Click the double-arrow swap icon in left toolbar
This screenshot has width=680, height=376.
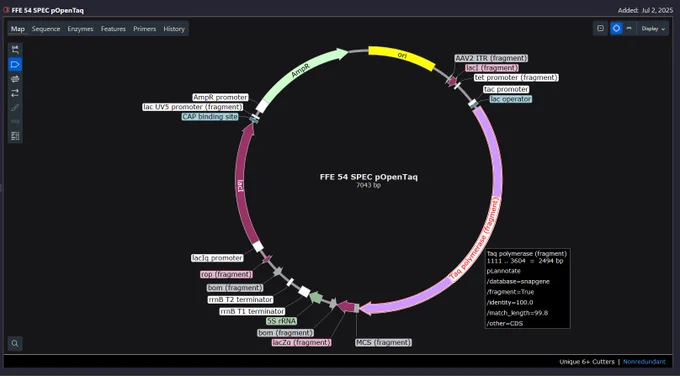pyautogui.click(x=15, y=93)
